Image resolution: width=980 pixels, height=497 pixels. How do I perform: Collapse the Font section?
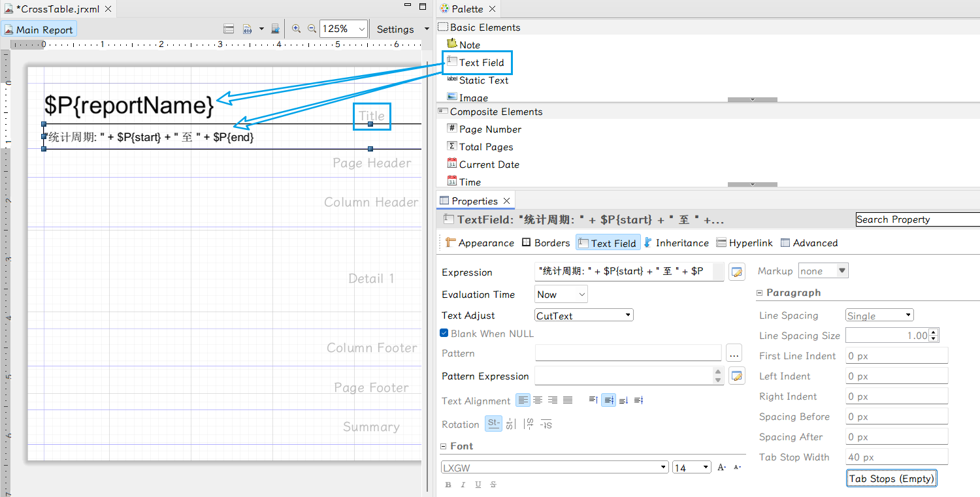tap(444, 446)
